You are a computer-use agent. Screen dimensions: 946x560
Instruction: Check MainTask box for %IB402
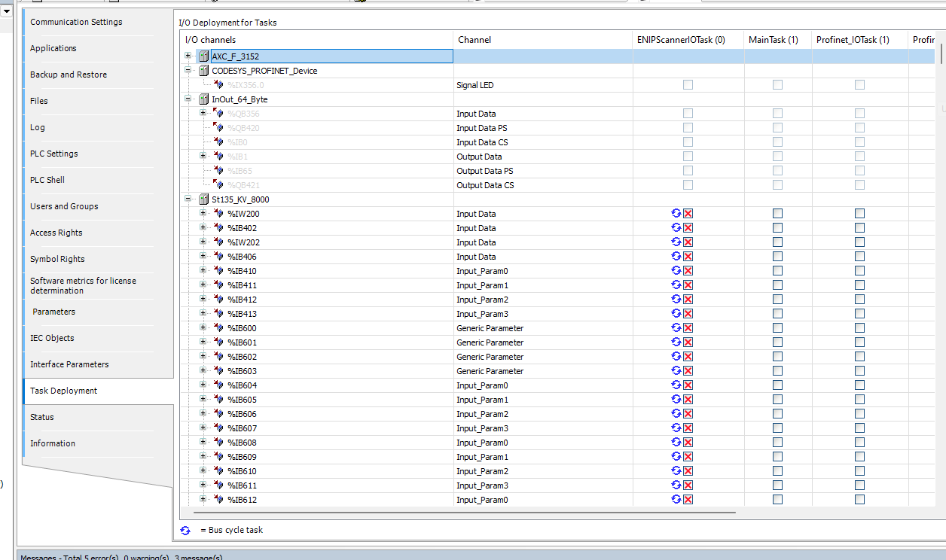click(x=777, y=228)
